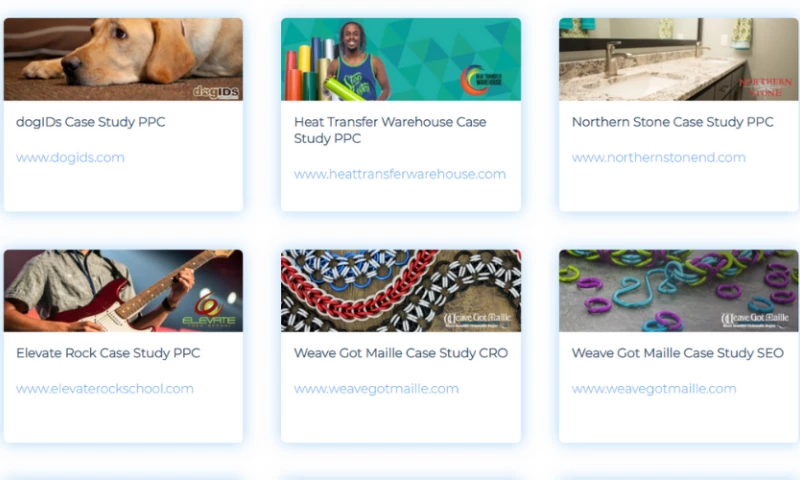Visit www.heattransferwarehouse.com link
Image resolution: width=800 pixels, height=480 pixels.
399,174
